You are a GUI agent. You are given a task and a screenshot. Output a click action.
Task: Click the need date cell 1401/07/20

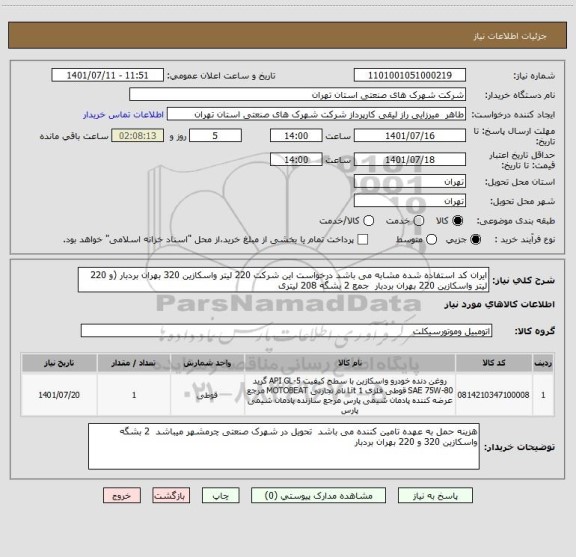click(59, 395)
